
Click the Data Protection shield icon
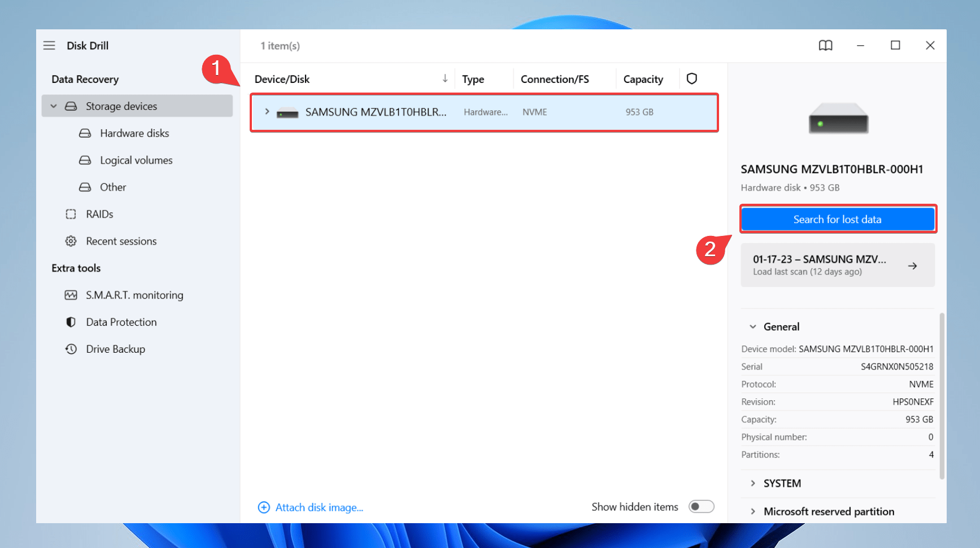(x=71, y=322)
